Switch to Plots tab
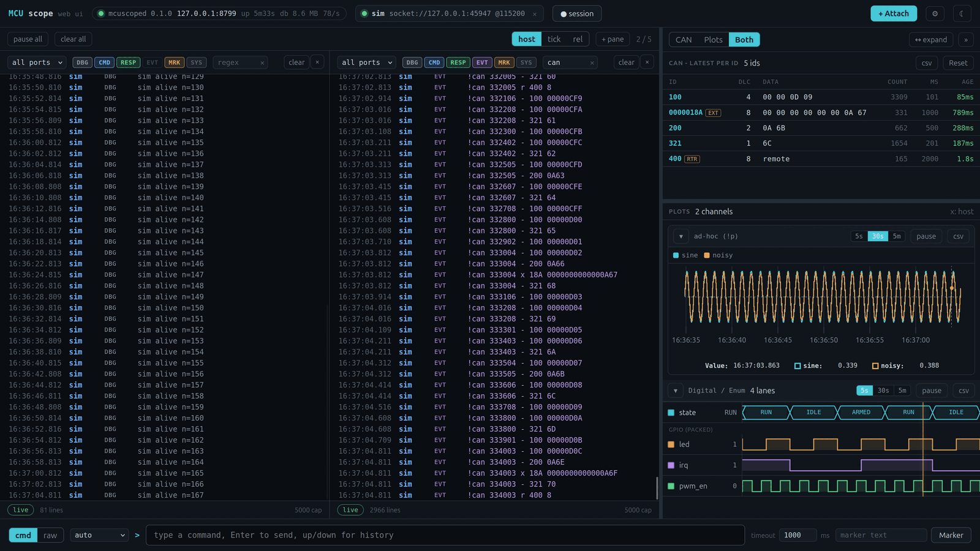Screen dimensions: 980x551 point(713,40)
